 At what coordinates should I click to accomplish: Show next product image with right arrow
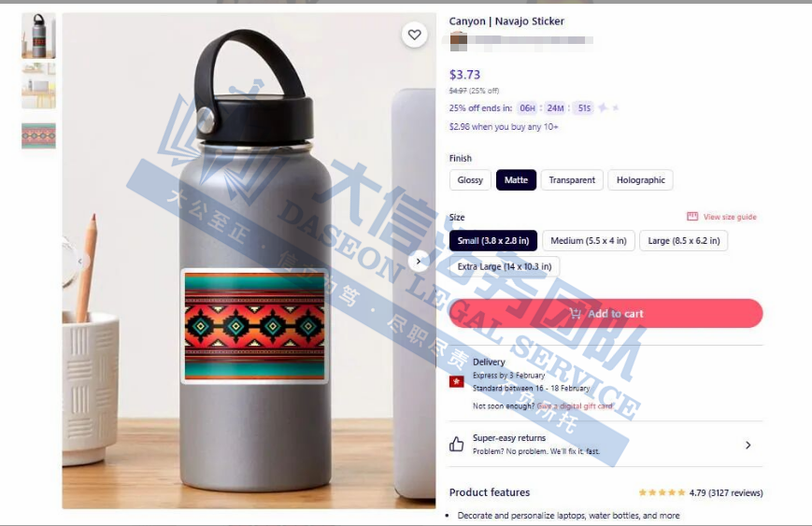coord(419,262)
